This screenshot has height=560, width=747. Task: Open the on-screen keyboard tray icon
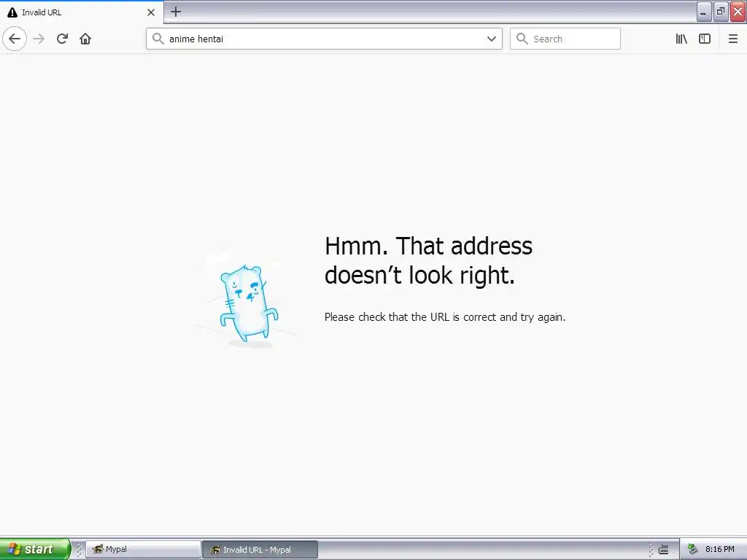point(664,550)
